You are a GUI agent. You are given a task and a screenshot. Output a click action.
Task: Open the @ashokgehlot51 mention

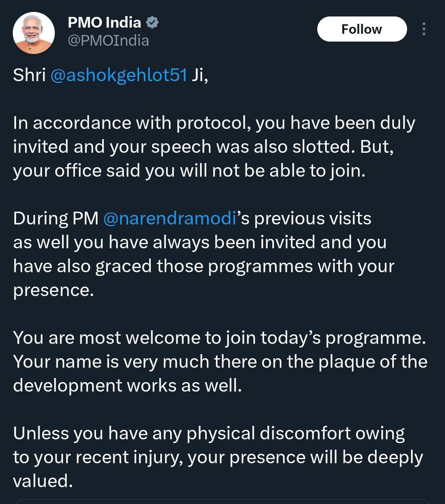119,76
